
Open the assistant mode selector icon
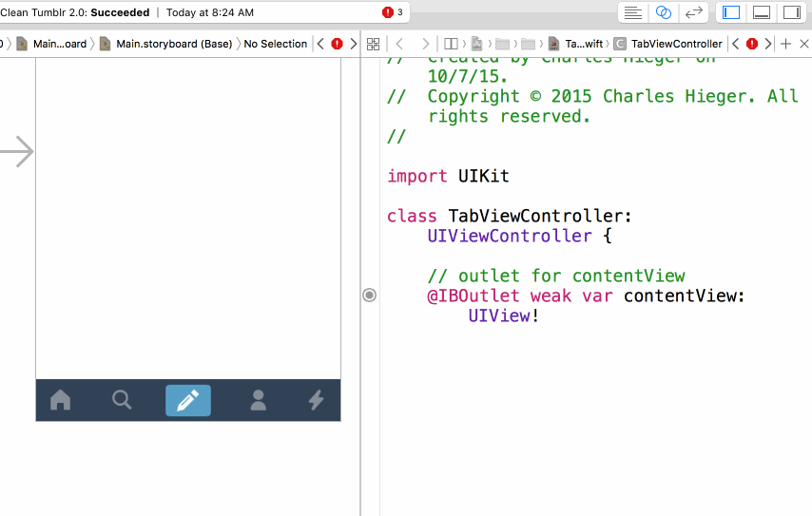point(451,44)
